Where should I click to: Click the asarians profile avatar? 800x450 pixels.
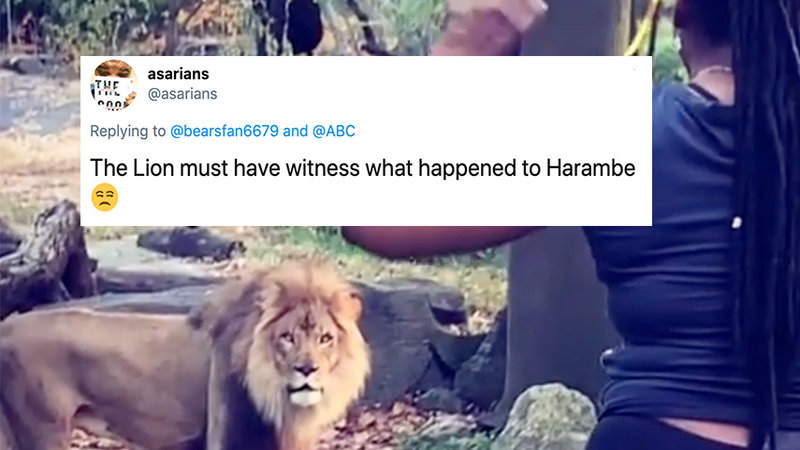click(113, 84)
